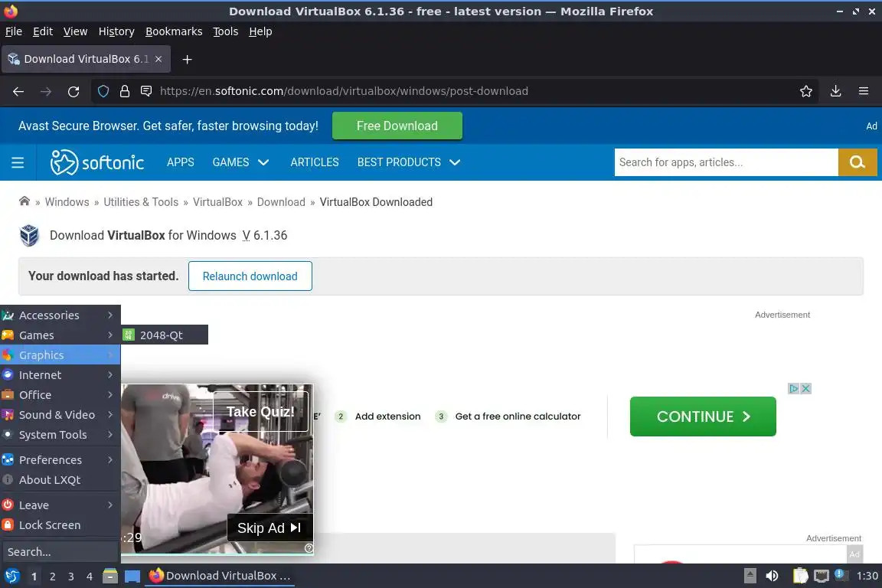Expand the System Tools submenu
The image size is (882, 588).
(x=60, y=435)
